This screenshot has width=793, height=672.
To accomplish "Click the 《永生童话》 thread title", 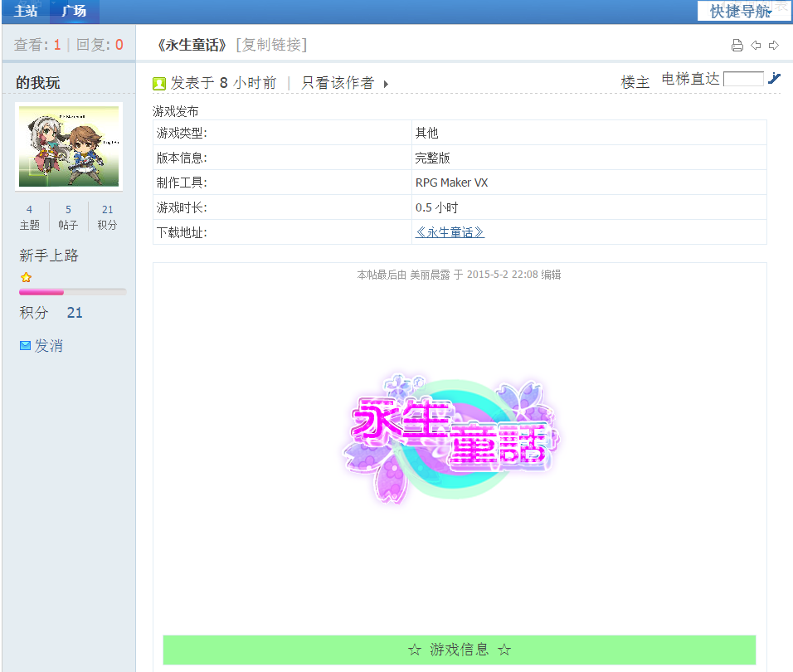I will [x=192, y=45].
